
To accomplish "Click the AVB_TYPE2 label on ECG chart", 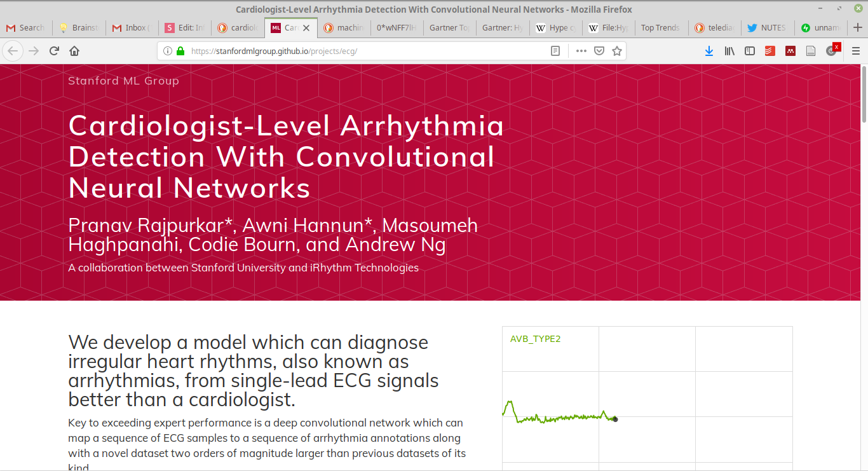I will (x=535, y=339).
